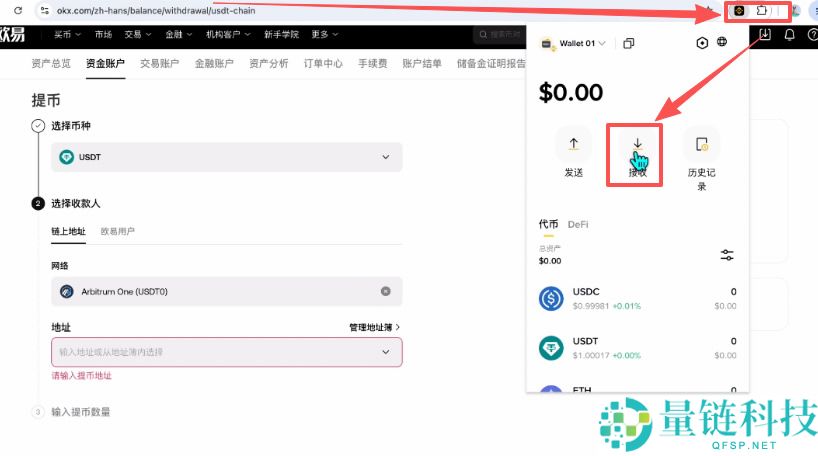Click the $0.00 wallet balance
Image resolution: width=818 pixels, height=456 pixels.
571,92
